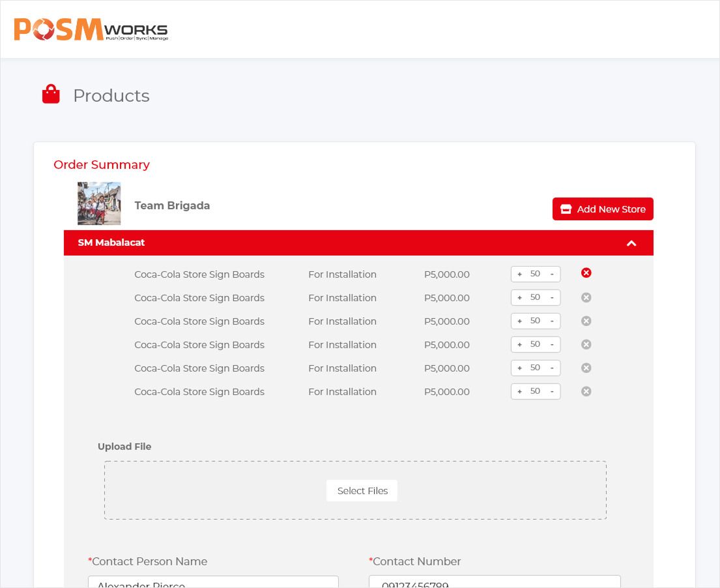Click the second row For Installation label

[342, 298]
